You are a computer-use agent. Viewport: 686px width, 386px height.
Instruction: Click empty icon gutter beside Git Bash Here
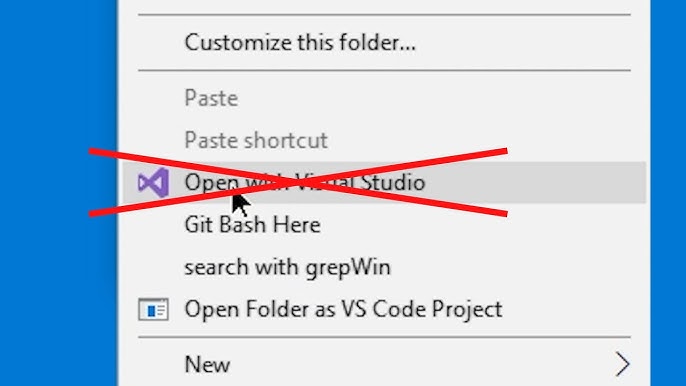pyautogui.click(x=153, y=225)
